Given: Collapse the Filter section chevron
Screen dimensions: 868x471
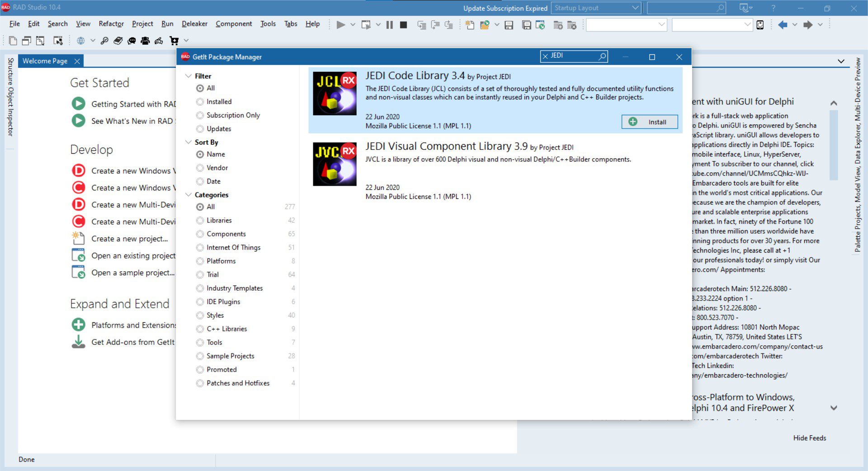Looking at the screenshot, I should tap(188, 76).
